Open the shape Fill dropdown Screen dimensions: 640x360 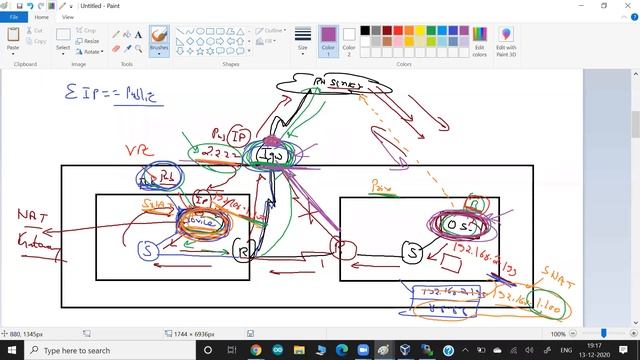[x=266, y=41]
